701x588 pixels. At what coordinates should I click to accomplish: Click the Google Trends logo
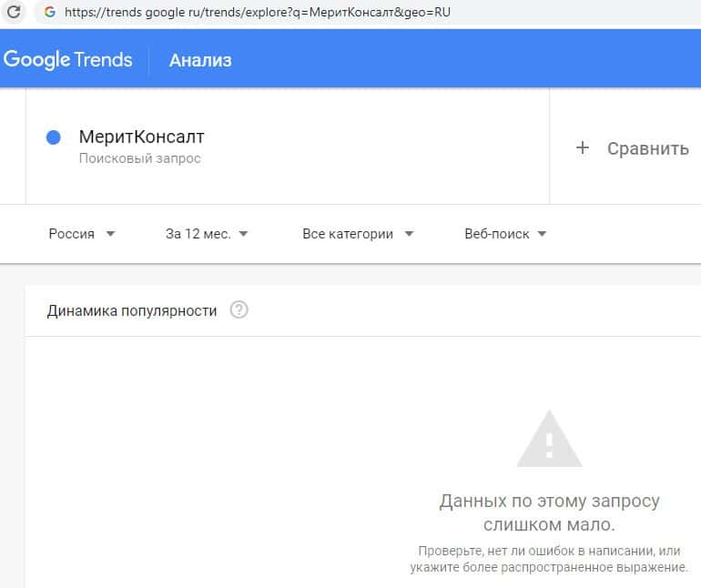[68, 60]
